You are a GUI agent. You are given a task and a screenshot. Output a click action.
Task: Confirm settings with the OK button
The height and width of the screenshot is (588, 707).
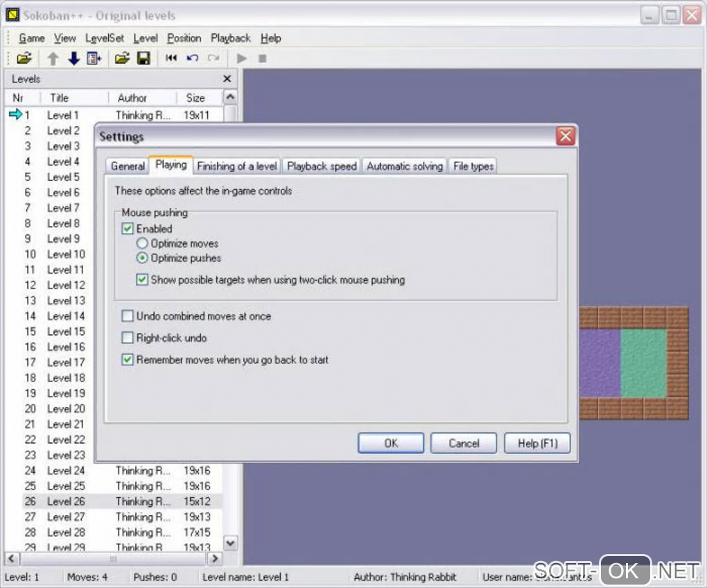point(391,443)
